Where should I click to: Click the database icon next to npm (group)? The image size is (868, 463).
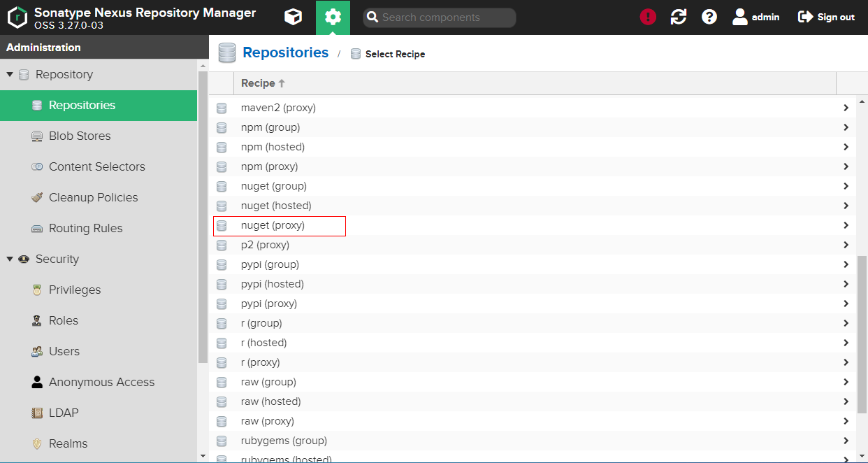coord(222,128)
